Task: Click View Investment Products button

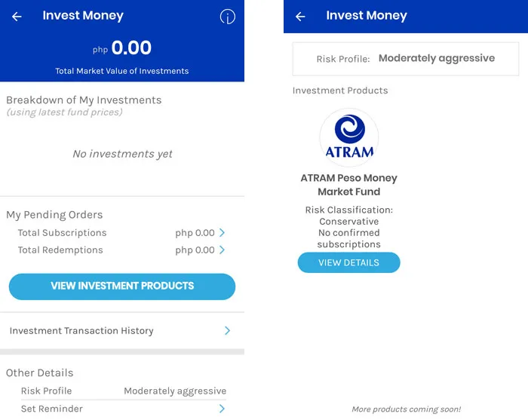Action: (x=122, y=287)
